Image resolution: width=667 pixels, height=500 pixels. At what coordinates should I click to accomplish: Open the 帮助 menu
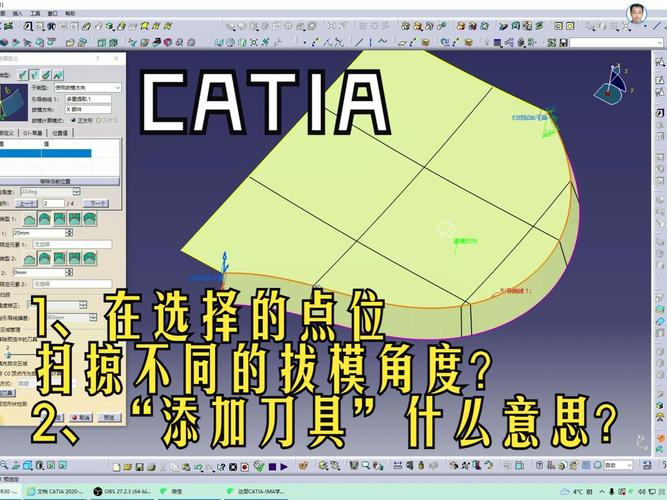point(70,14)
